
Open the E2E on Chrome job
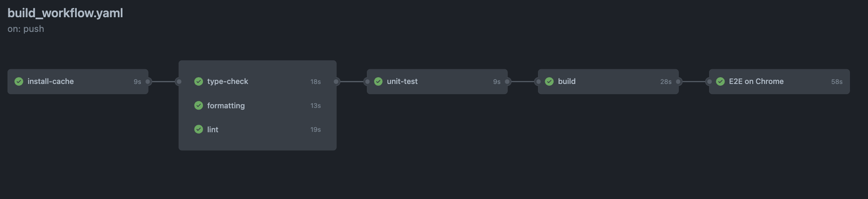tap(780, 81)
